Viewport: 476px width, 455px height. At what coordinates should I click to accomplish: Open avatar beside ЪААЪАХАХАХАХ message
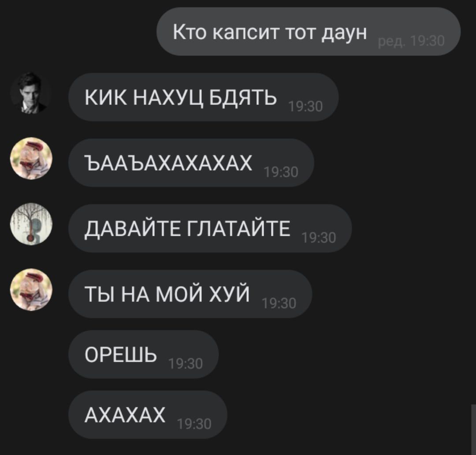[31, 159]
